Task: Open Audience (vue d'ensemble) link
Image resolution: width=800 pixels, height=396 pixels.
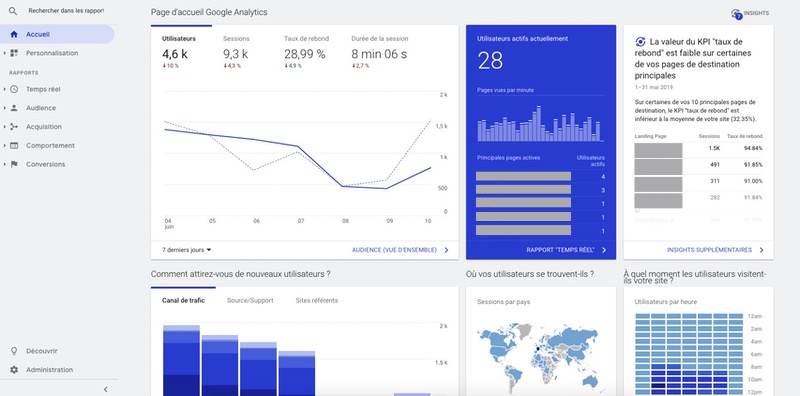Action: pyautogui.click(x=394, y=250)
